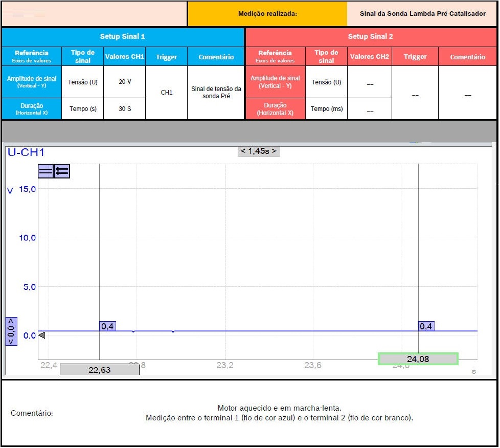Click the CH1 trigger cell
Screen dimensions: 500x448
[166, 93]
